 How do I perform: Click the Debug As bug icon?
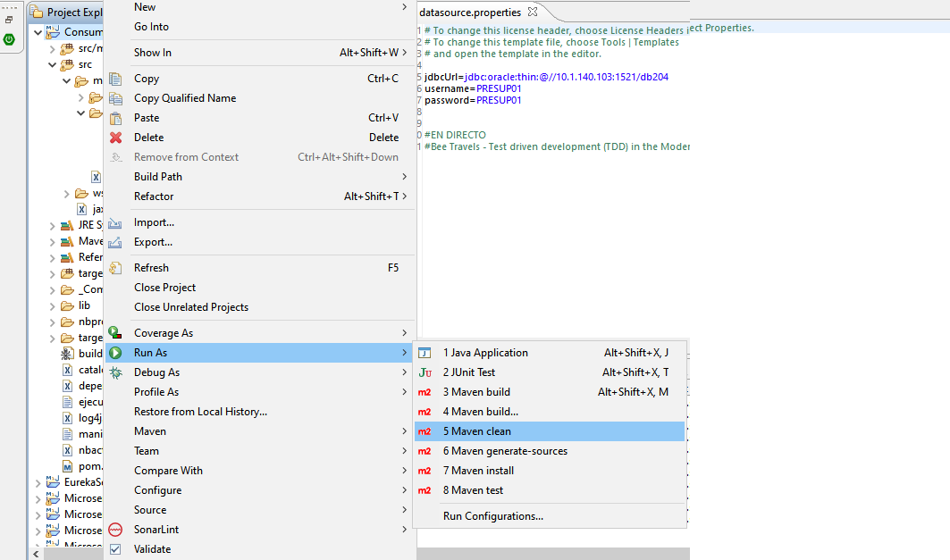115,372
